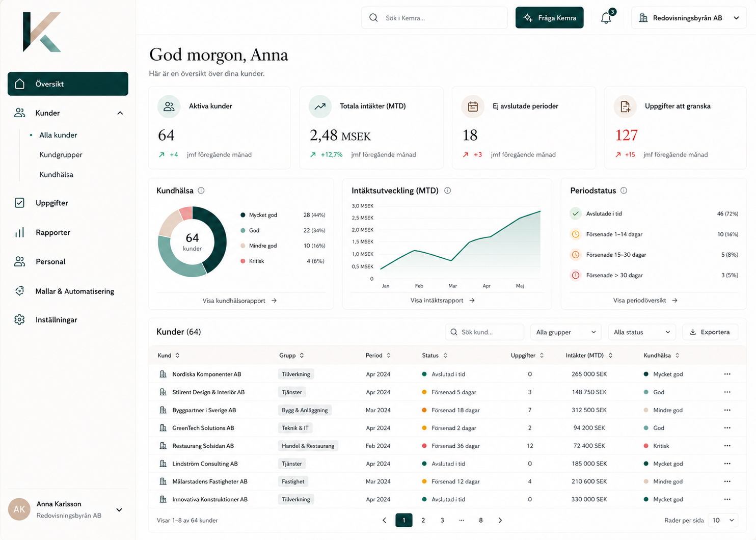
Task: Click the Tillverkning tag for Nordiska Komponenter
Action: click(x=296, y=374)
